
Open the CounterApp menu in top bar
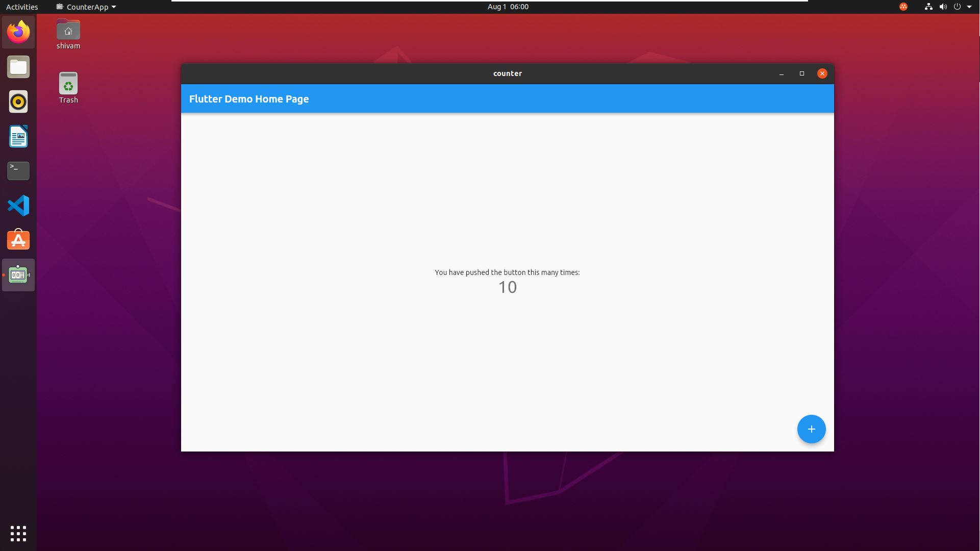[86, 7]
